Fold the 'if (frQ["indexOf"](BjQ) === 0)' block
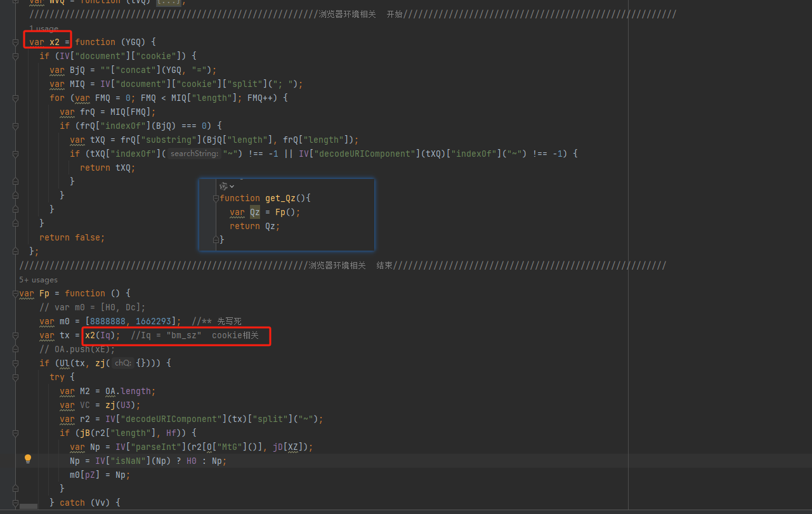The height and width of the screenshot is (514, 812). pos(15,126)
